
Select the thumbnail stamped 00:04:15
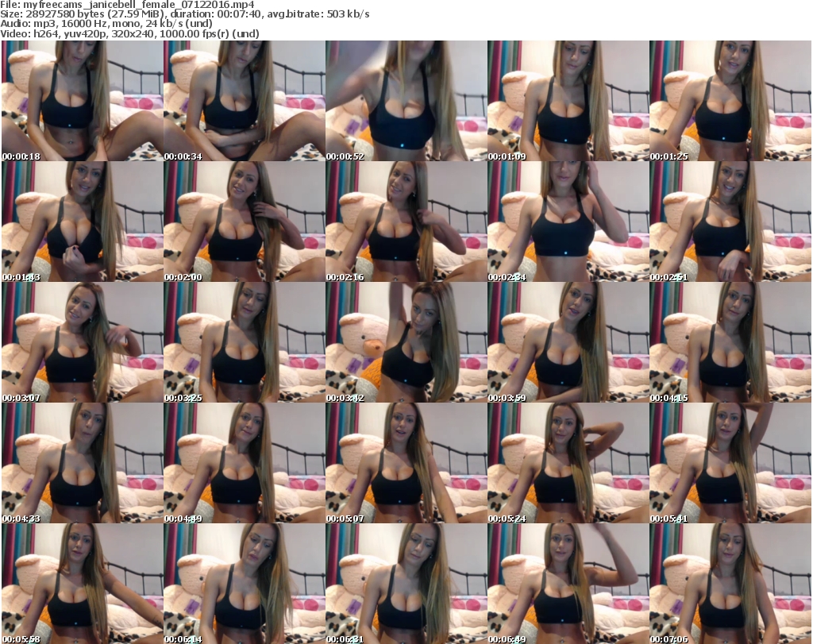coord(730,342)
